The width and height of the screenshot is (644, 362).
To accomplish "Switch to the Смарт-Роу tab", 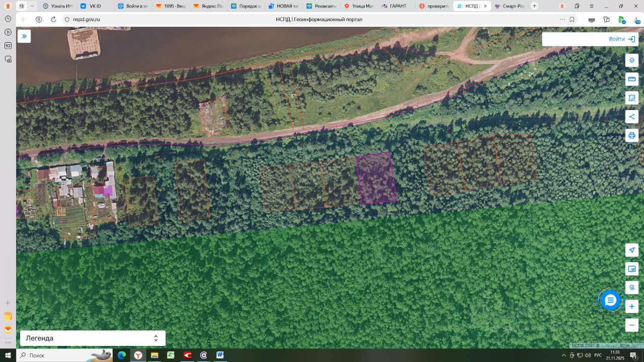I will pyautogui.click(x=509, y=6).
